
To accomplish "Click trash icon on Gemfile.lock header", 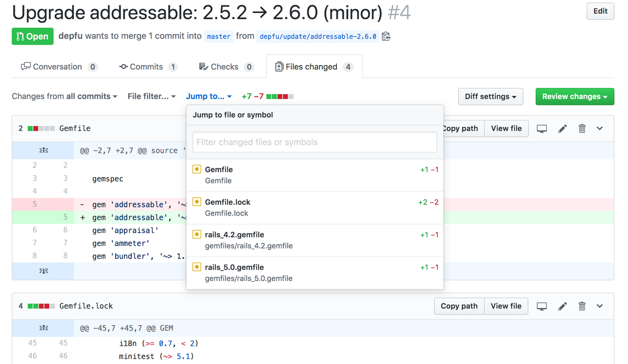I will tap(582, 306).
